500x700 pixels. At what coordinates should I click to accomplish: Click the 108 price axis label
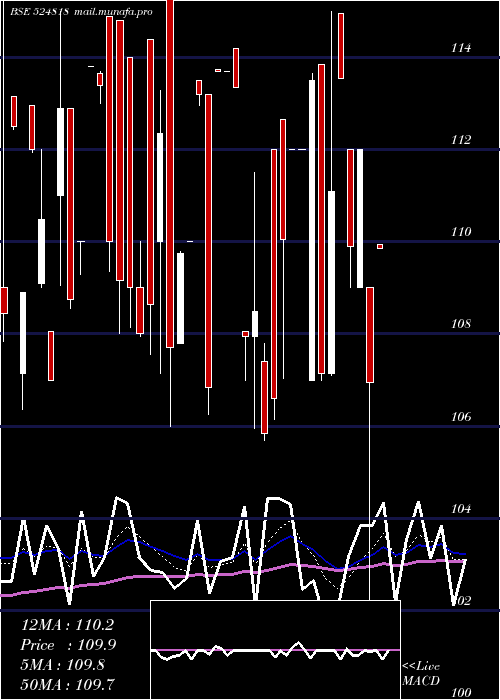461,324
